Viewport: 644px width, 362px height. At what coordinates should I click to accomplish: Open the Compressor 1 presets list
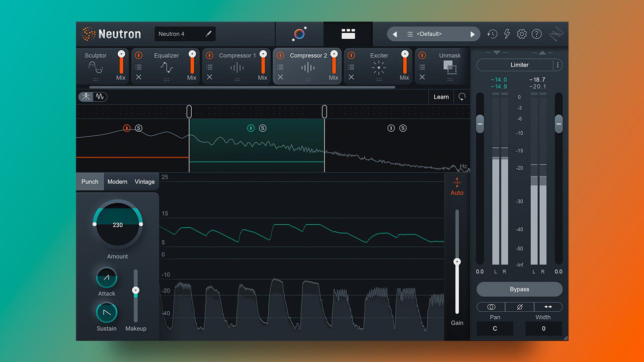pyautogui.click(x=209, y=67)
